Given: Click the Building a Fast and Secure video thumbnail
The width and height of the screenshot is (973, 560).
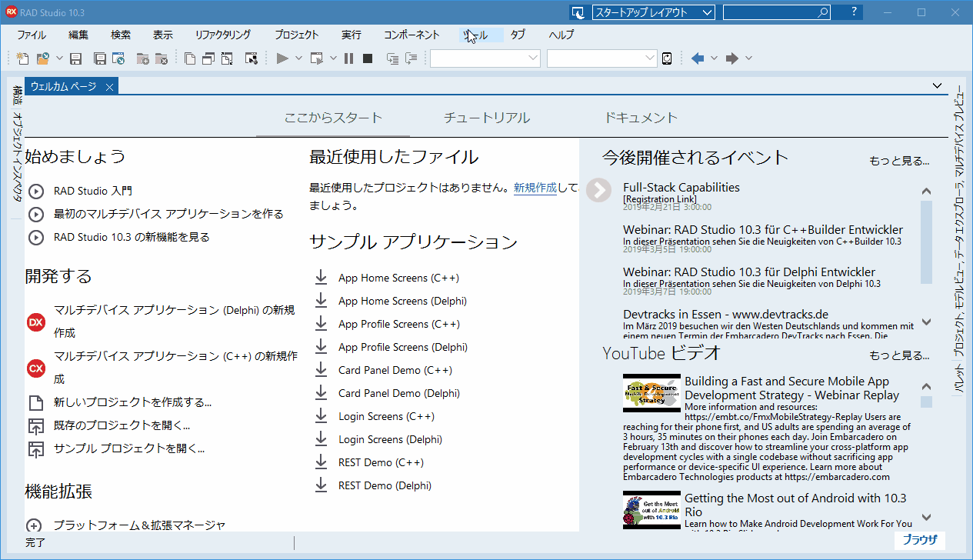Looking at the screenshot, I should pyautogui.click(x=651, y=393).
